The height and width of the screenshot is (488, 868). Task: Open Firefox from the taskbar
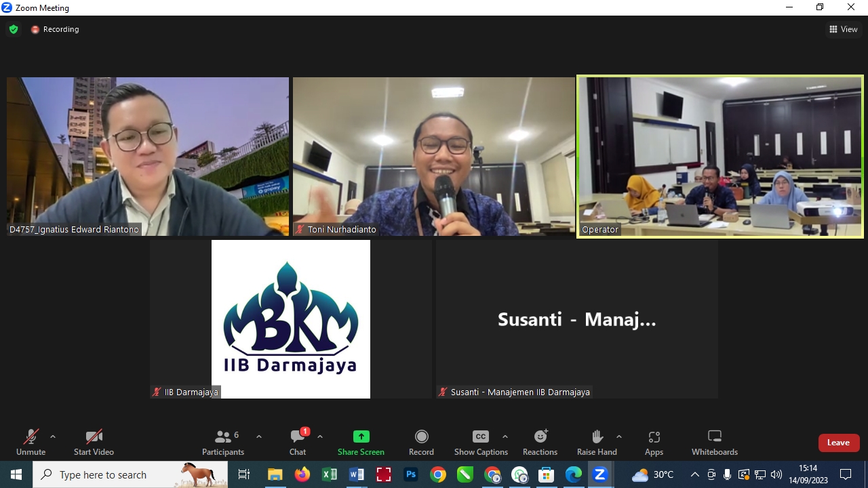pos(302,474)
